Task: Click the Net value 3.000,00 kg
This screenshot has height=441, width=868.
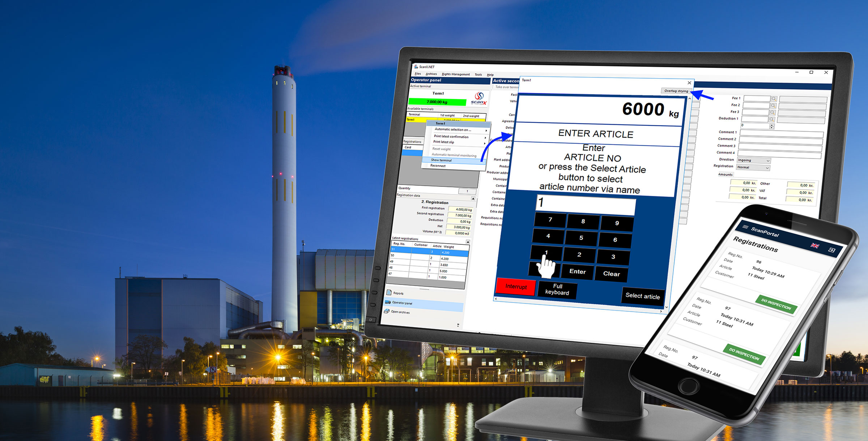Action: (458, 227)
